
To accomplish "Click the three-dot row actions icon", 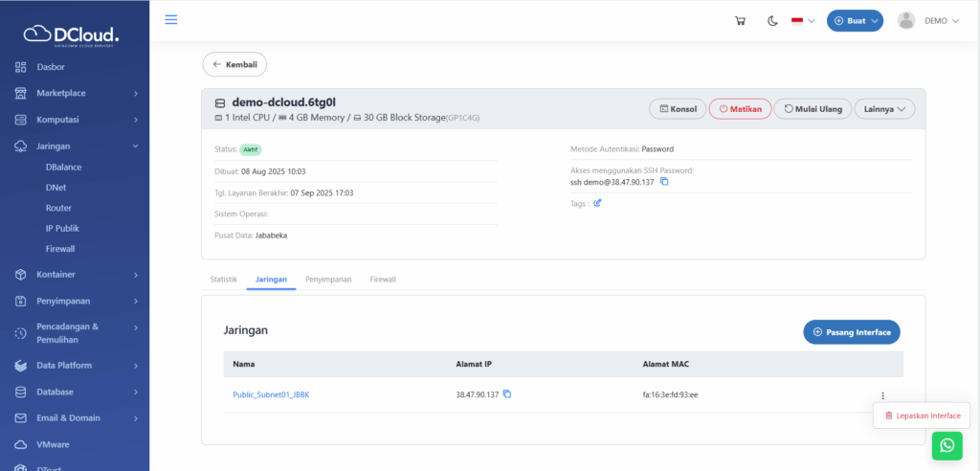I will coord(882,395).
